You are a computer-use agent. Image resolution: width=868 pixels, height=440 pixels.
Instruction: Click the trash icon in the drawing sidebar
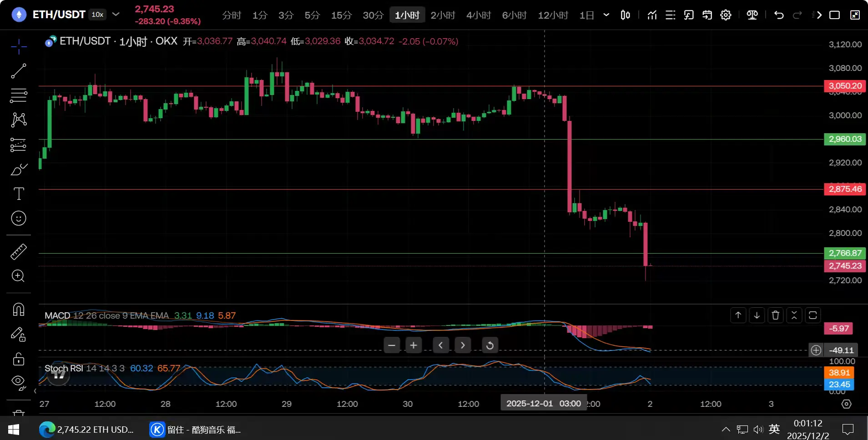[x=19, y=413]
